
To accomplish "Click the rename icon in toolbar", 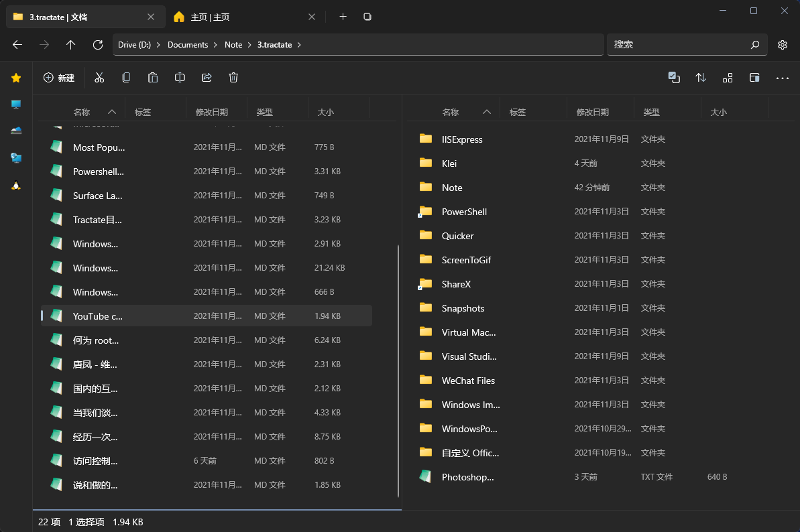I will tap(180, 78).
